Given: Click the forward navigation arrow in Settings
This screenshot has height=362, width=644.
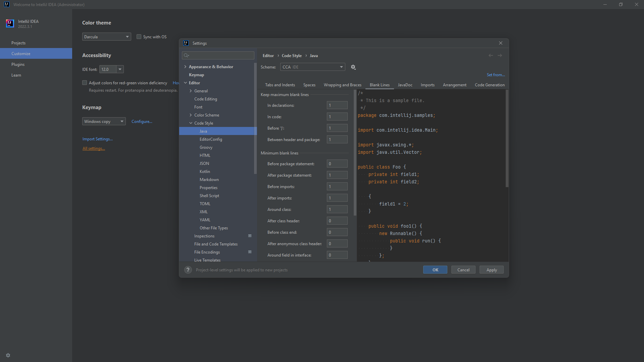Looking at the screenshot, I should (x=500, y=56).
